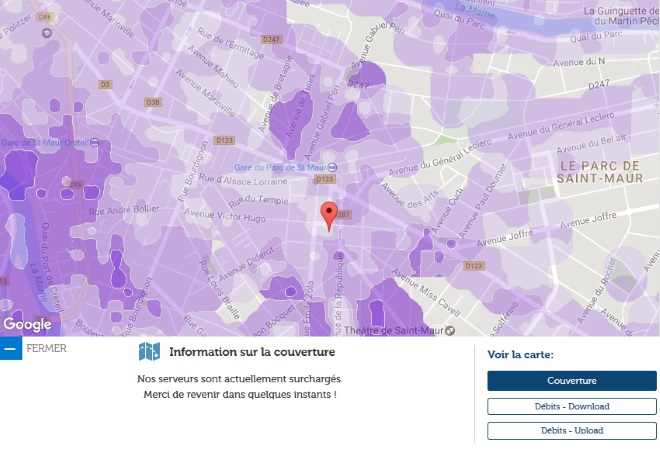
Task: Click Gare du Parc de St Maur station icon
Action: click(332, 168)
